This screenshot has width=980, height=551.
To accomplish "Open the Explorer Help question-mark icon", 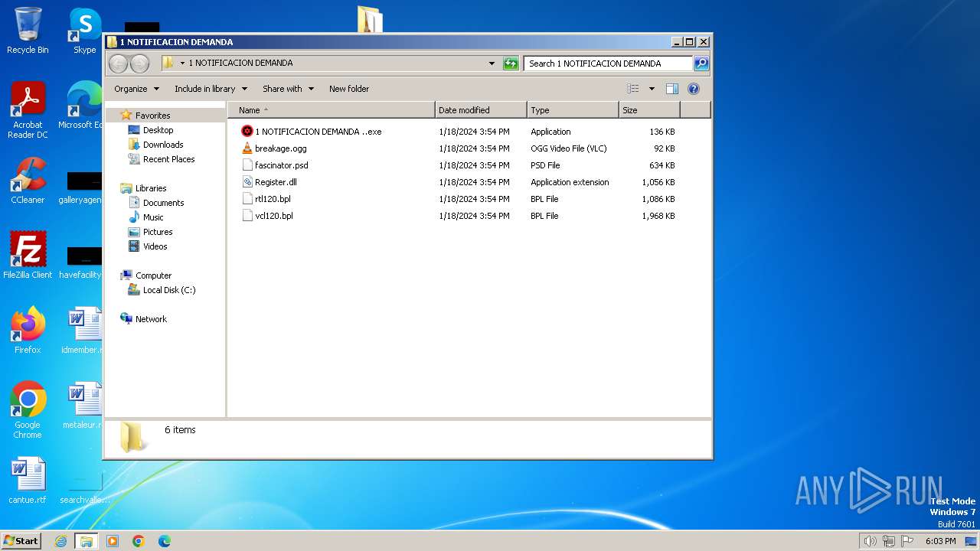I will [694, 89].
